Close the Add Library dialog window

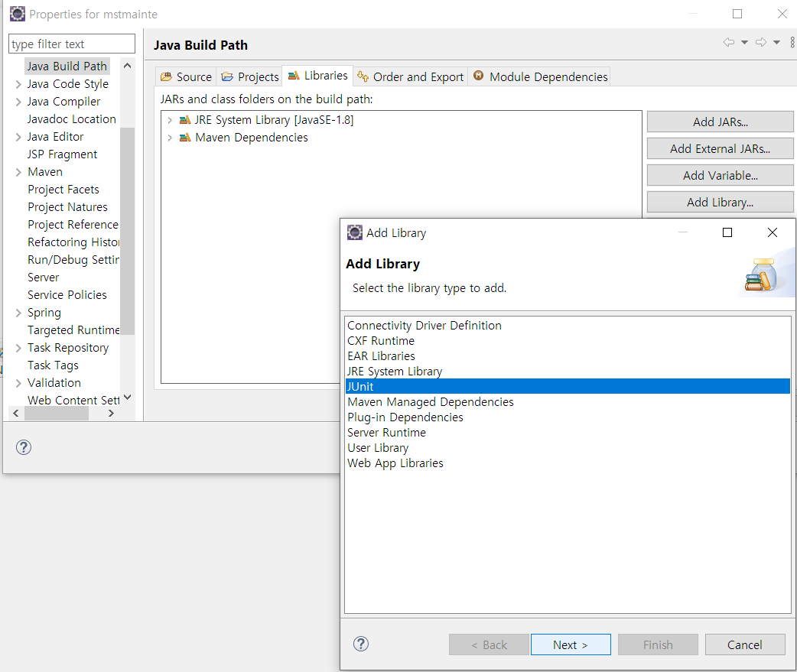pyautogui.click(x=772, y=232)
